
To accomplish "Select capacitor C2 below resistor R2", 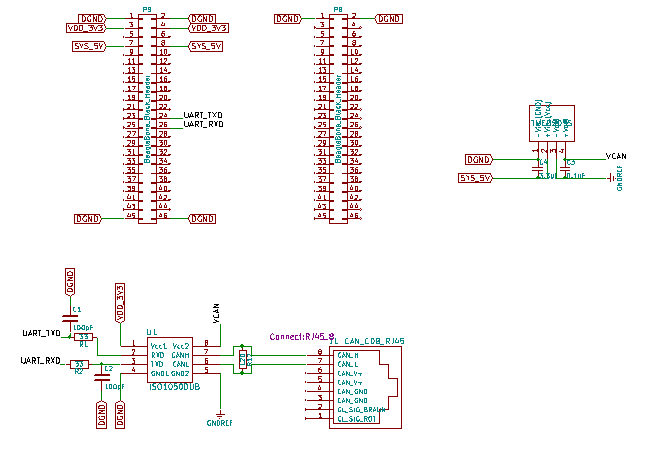I will click(98, 374).
